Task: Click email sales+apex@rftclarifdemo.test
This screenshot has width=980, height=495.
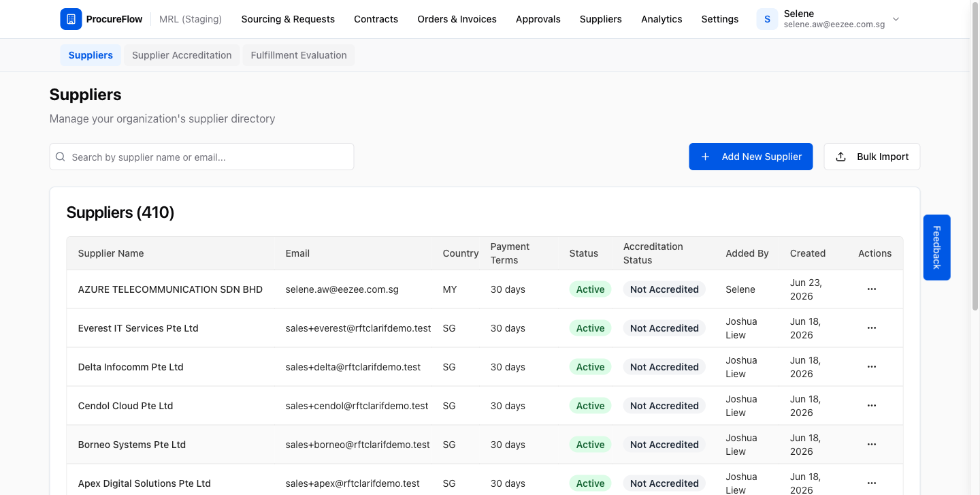Action: pyautogui.click(x=353, y=483)
